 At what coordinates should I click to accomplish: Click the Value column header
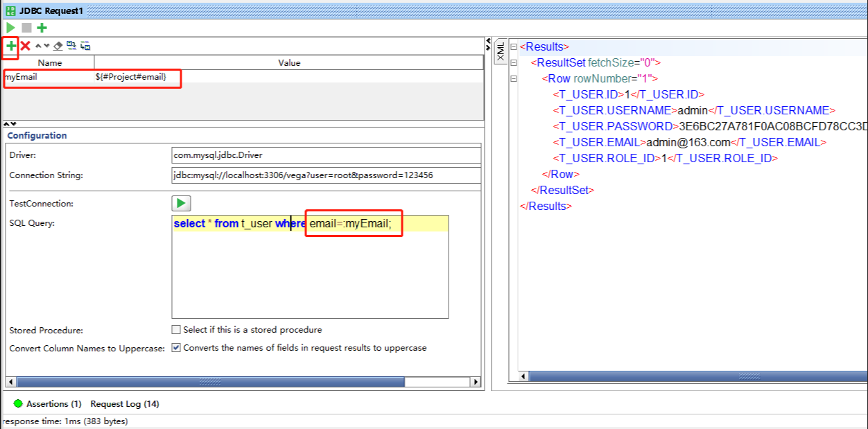pos(289,62)
